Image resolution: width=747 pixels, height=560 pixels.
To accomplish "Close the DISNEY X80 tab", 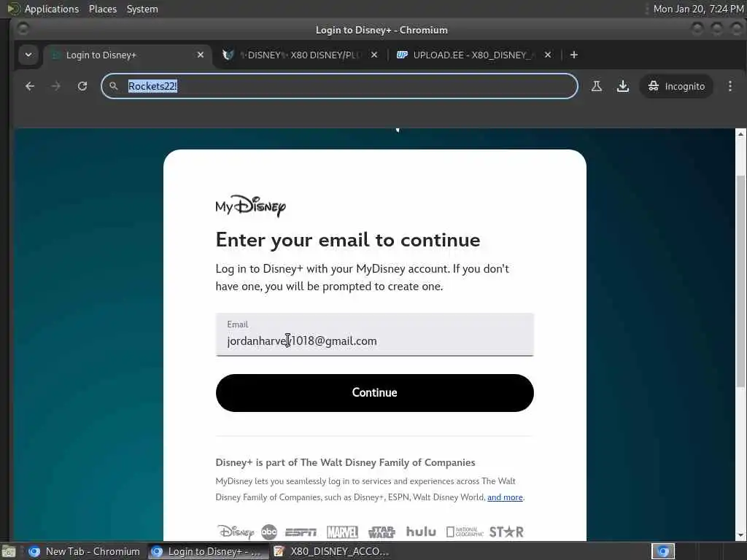I will pyautogui.click(x=374, y=55).
